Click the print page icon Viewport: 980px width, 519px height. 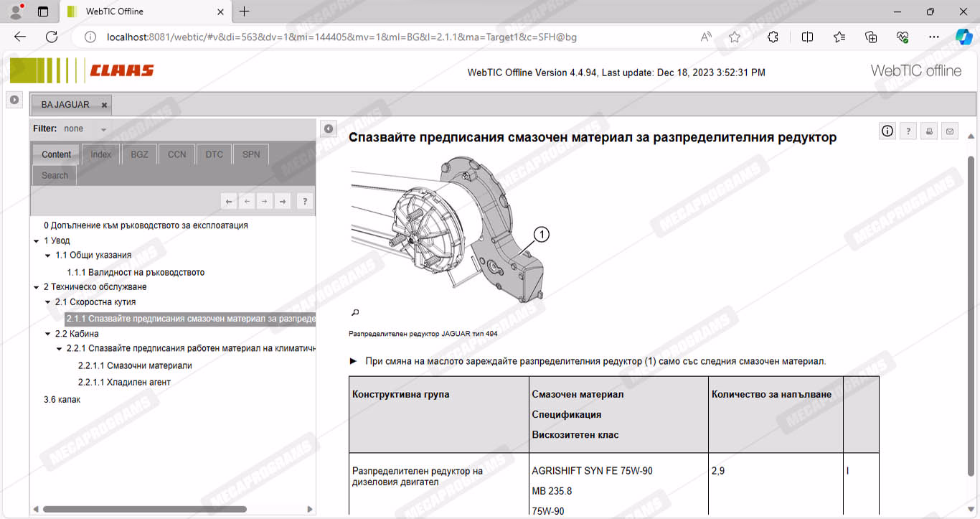[929, 131]
